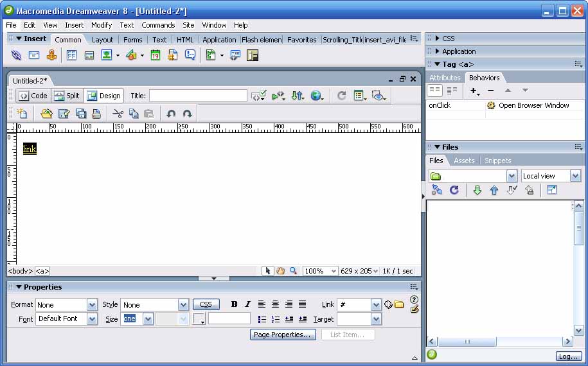This screenshot has height=366, width=588.
Task: Insert a Named Anchor
Action: 51,55
